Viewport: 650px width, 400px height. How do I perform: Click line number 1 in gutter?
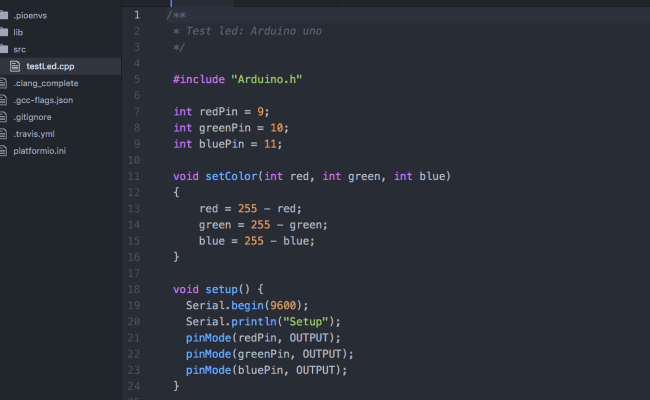pyautogui.click(x=137, y=15)
